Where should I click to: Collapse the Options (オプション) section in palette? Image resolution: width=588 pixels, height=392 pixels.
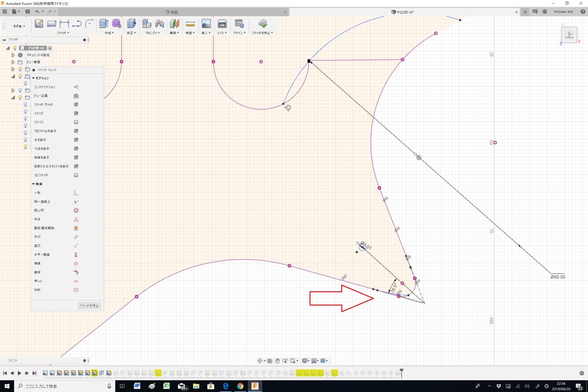pyautogui.click(x=34, y=78)
